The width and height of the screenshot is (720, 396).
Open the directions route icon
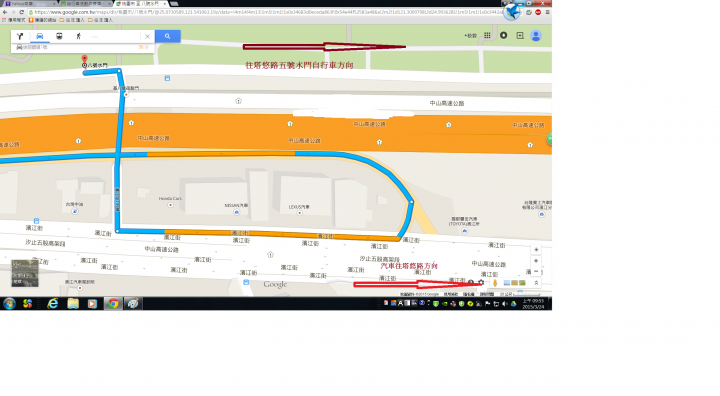pos(20,36)
